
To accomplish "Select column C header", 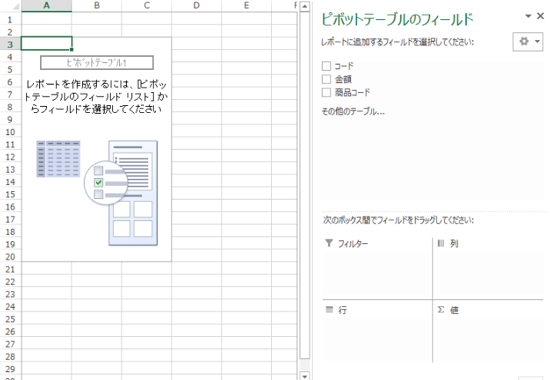I will (x=147, y=5).
